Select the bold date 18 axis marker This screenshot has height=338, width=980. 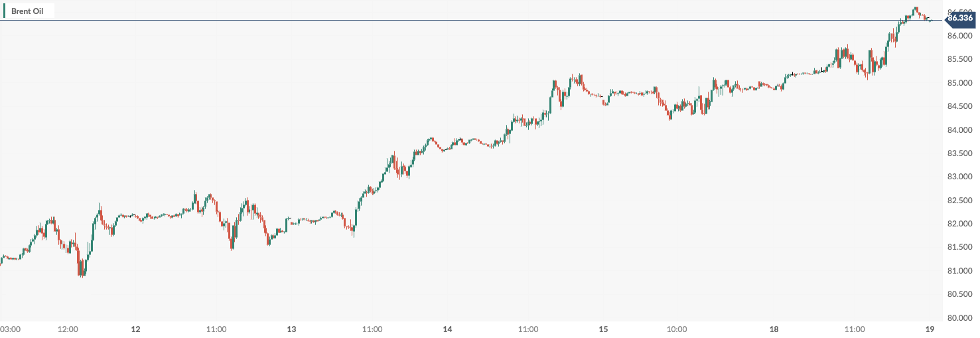[774, 329]
